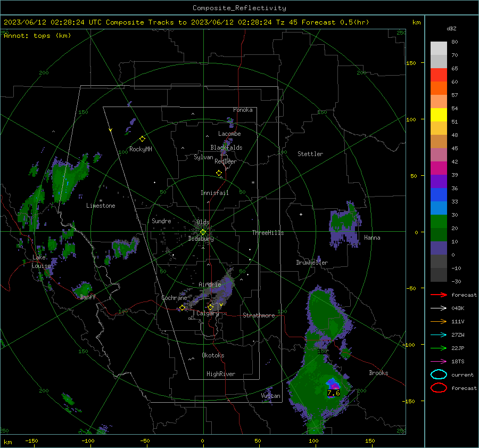The width and height of the screenshot is (479, 448).
Task: Click the light gray 70-80 dBZ swatch
Action: pyautogui.click(x=439, y=48)
